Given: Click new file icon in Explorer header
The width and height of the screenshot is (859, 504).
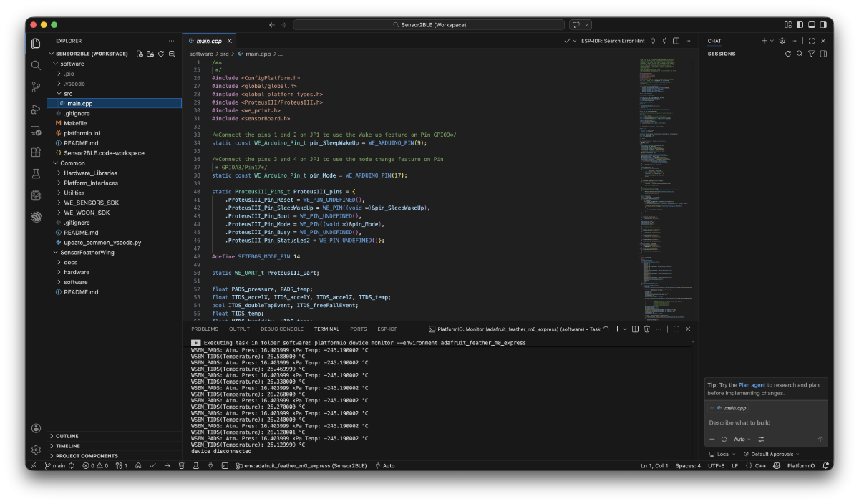Looking at the screenshot, I should click(140, 54).
